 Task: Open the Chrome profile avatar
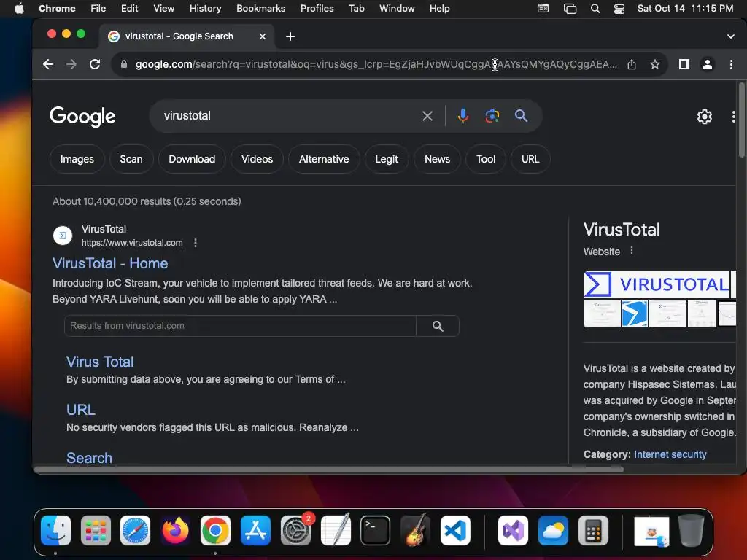pyautogui.click(x=708, y=64)
